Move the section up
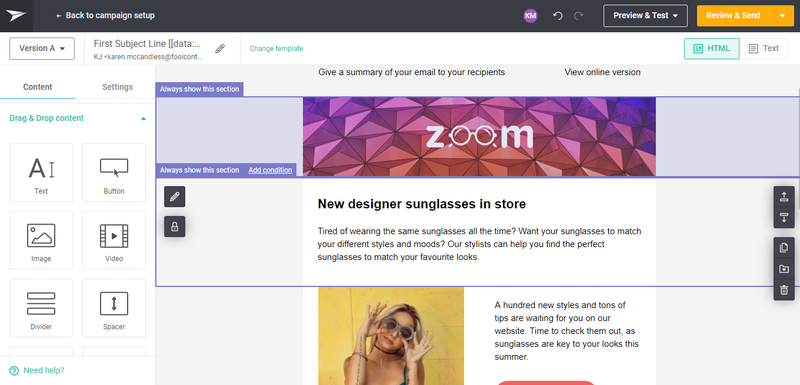 [x=784, y=197]
